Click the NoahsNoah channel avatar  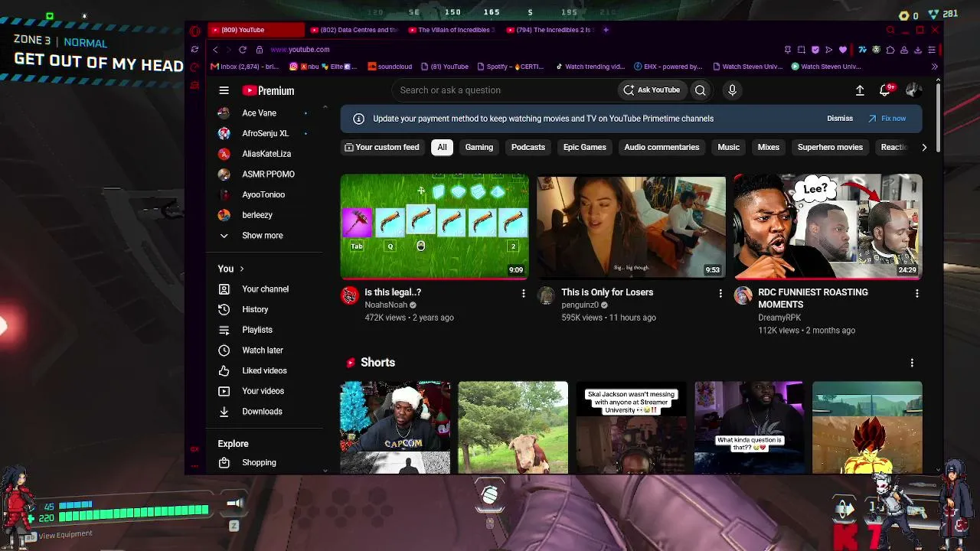(350, 295)
